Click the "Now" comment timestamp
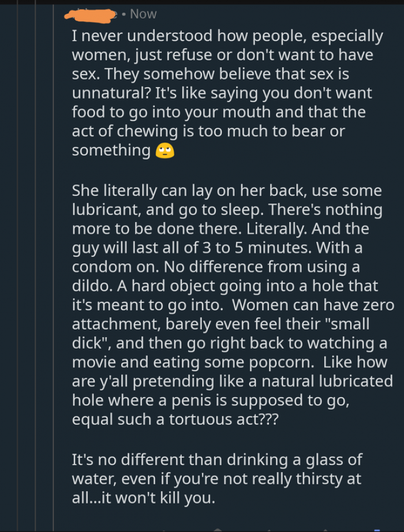 tap(143, 14)
